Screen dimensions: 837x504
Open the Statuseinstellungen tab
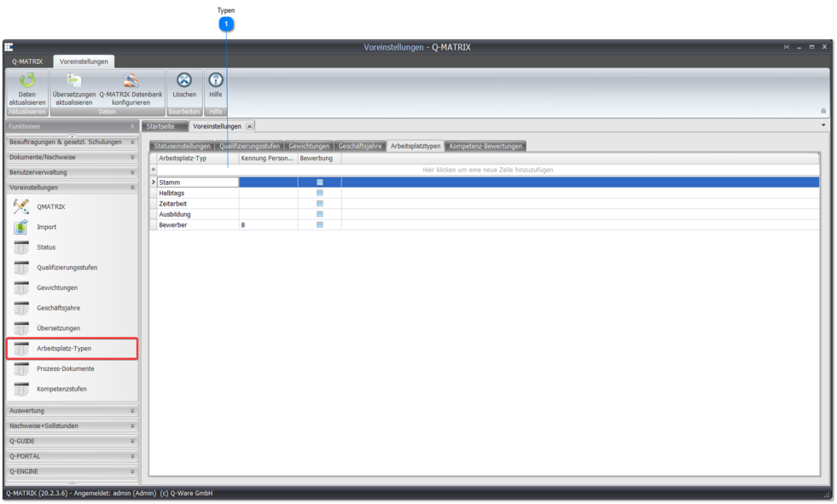(182, 146)
